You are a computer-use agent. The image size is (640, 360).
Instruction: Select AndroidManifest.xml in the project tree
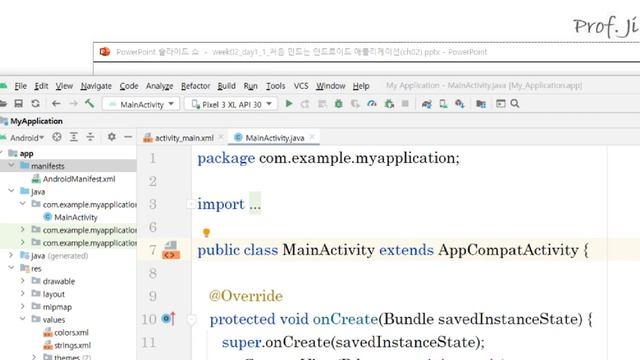[x=79, y=179]
